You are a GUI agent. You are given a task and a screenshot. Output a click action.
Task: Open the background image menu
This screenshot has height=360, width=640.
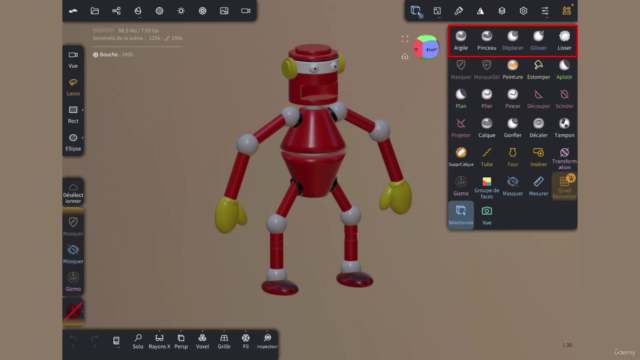(x=224, y=11)
